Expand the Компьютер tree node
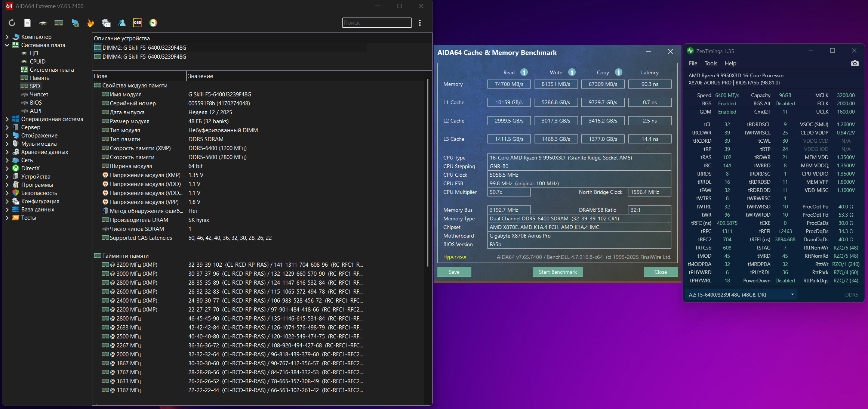Image resolution: width=868 pixels, height=409 pixels. click(7, 37)
